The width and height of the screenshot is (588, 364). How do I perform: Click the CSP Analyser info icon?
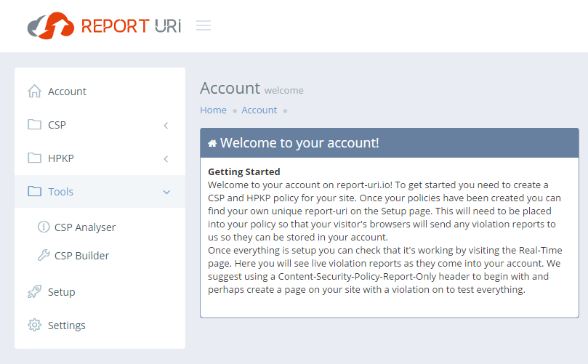pyautogui.click(x=44, y=227)
